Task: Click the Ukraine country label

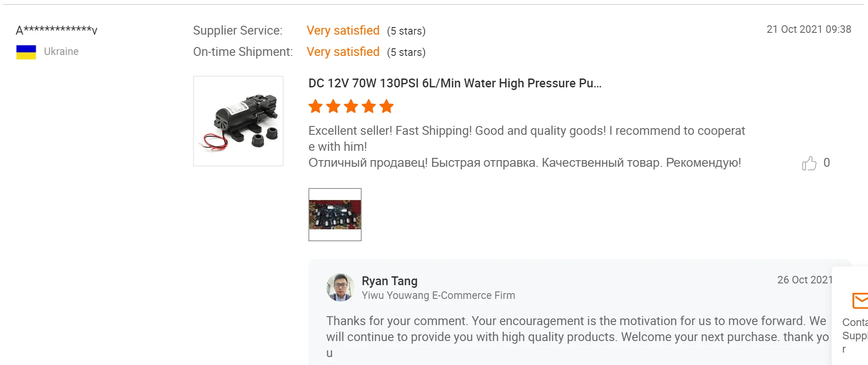Action: 61,51
